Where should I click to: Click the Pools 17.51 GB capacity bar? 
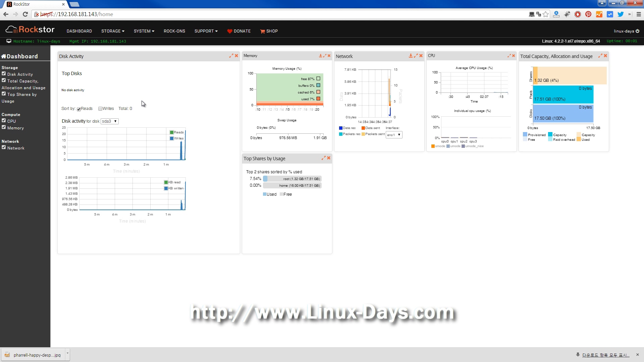coord(563,95)
